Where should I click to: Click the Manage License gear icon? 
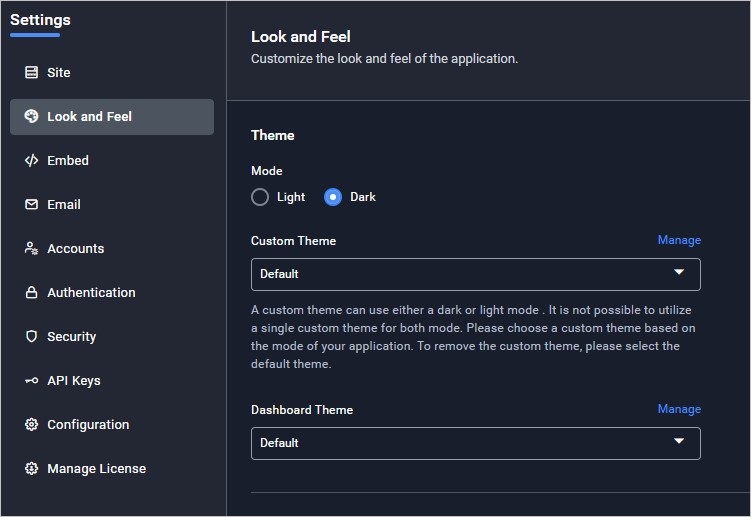point(31,469)
